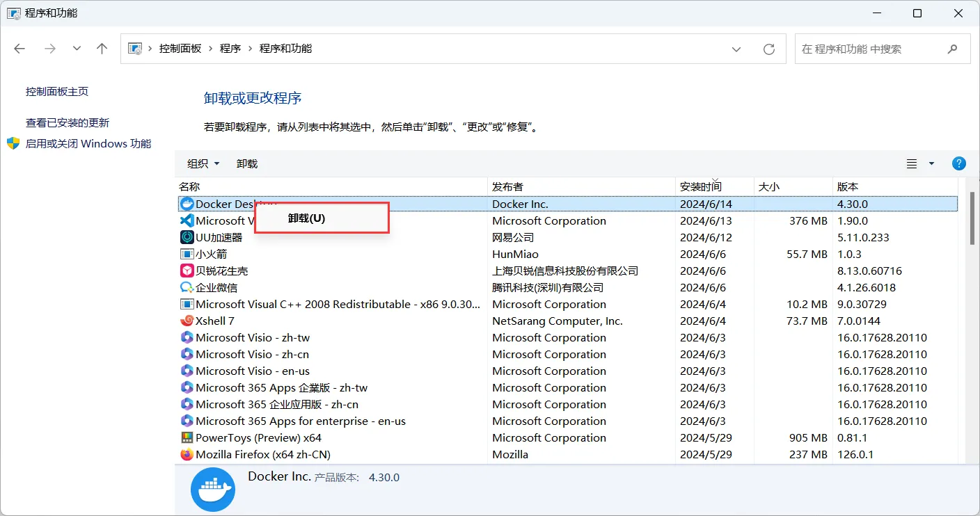Sort by the 发布者 column header
The image size is (980, 516).
(582, 186)
